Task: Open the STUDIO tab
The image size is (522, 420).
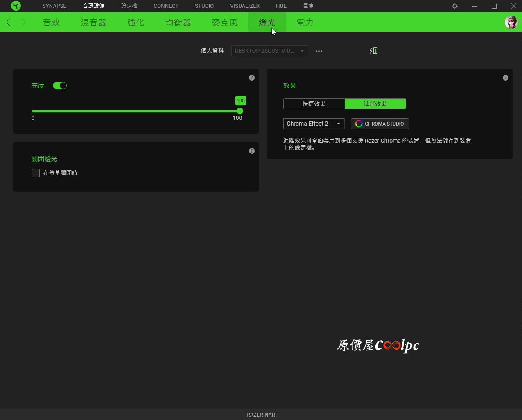Action: coord(204,6)
